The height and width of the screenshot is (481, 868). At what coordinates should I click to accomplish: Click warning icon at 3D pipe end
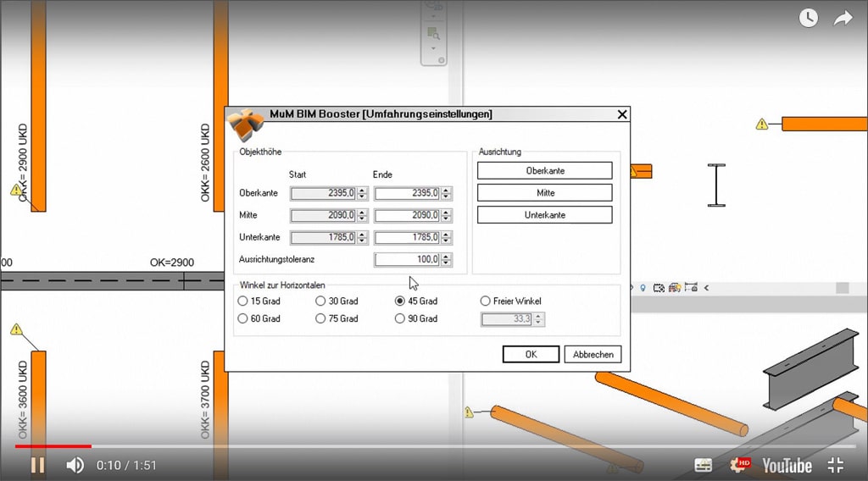coord(469,412)
